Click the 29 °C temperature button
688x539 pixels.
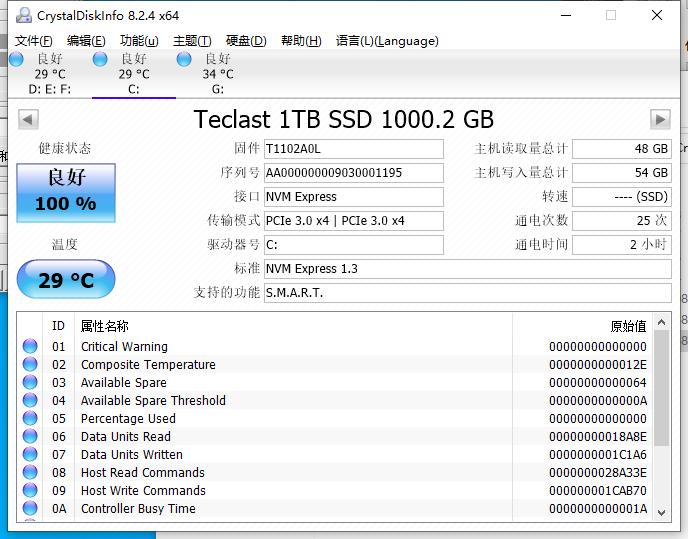coord(66,280)
